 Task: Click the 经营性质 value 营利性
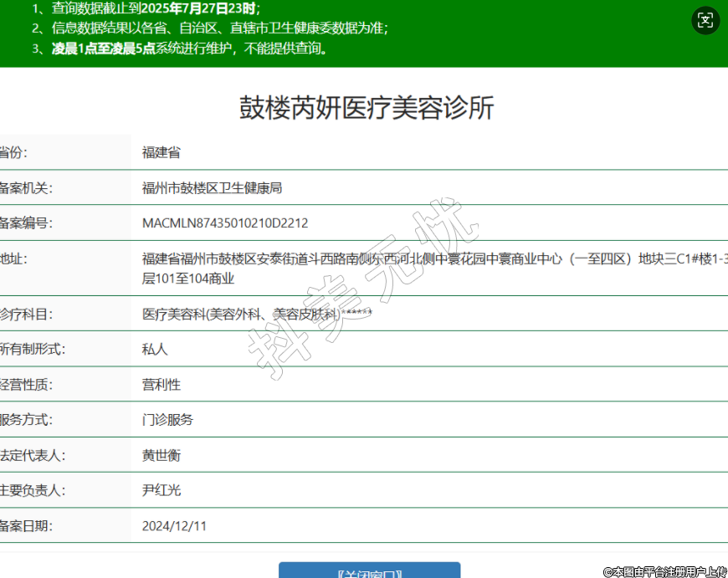click(x=161, y=385)
